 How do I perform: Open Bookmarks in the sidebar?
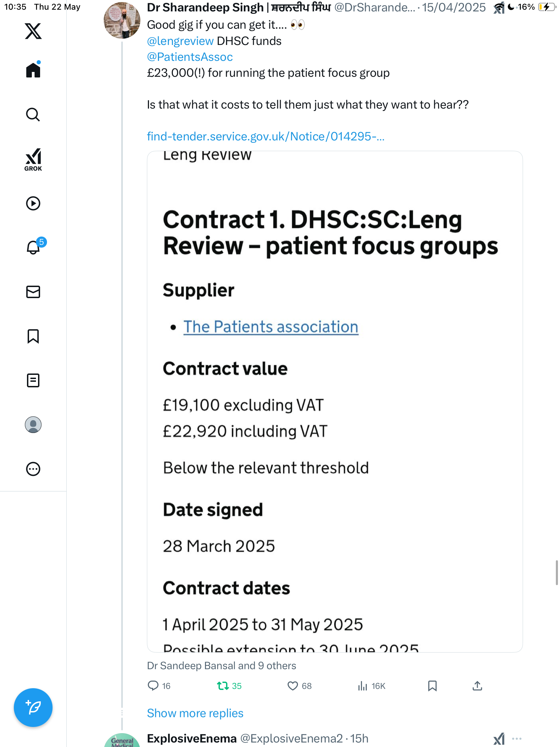[x=33, y=336]
